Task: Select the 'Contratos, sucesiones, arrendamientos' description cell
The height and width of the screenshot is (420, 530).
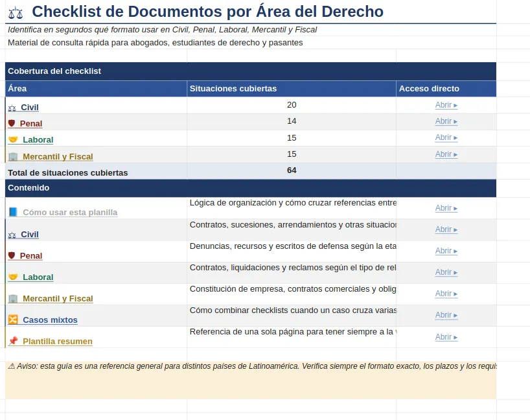Action: (x=292, y=229)
